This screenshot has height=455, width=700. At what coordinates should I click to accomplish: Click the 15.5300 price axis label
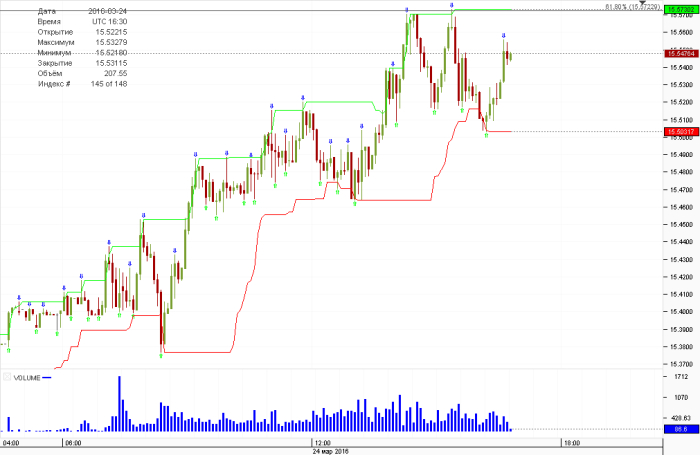pyautogui.click(x=681, y=85)
